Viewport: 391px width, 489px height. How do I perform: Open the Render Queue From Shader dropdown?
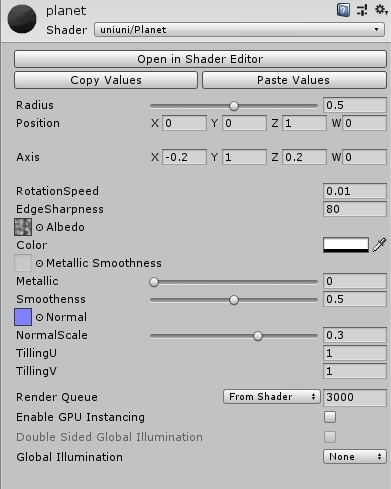click(272, 397)
